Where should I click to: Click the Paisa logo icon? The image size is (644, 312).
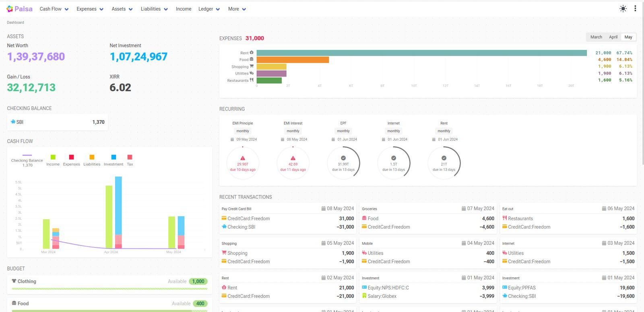pyautogui.click(x=10, y=8)
